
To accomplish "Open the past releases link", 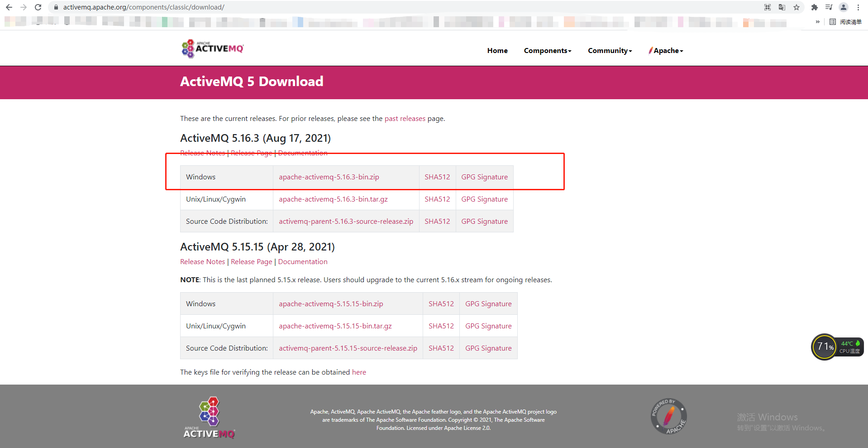I will tap(405, 119).
